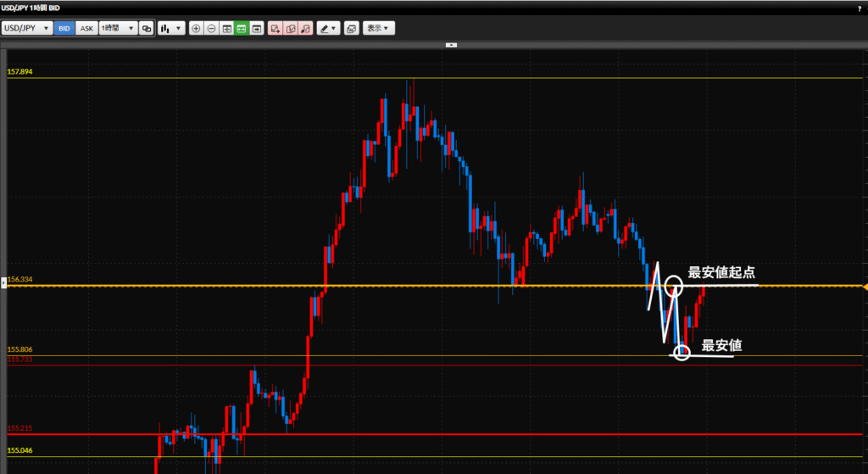Click the scroll-to-latest arrow icon

[255, 28]
